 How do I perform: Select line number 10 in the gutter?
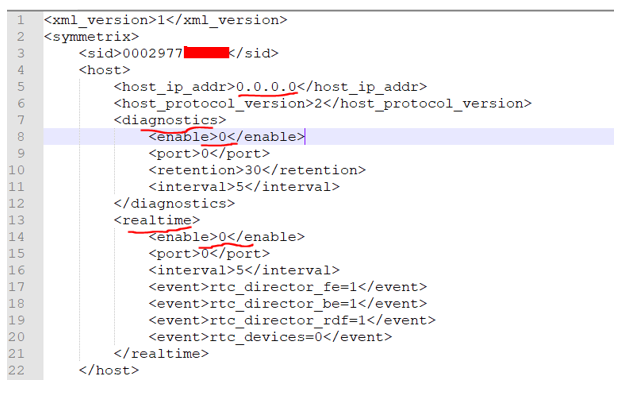[16, 170]
